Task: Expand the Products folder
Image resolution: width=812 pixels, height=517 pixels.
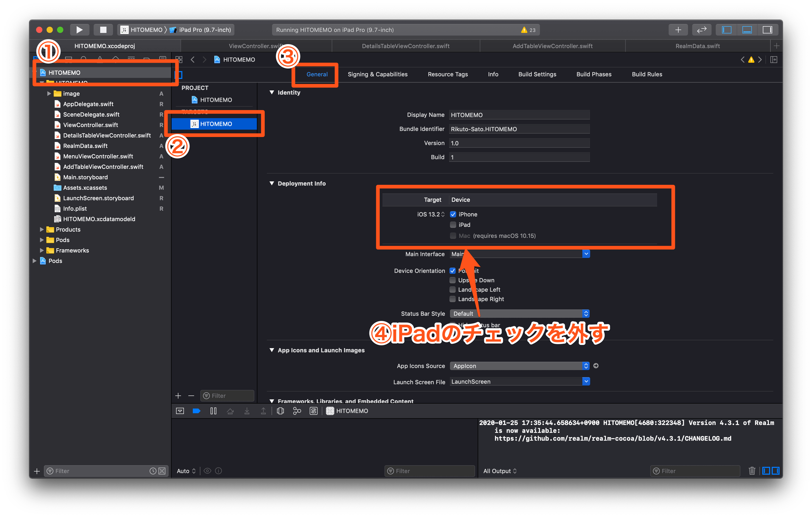Action: click(42, 229)
